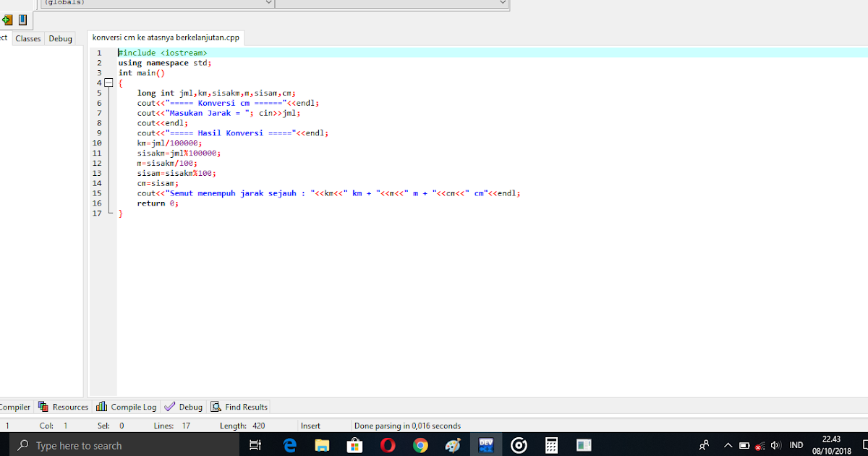Viewport: 868px width, 456px height.
Task: Click the green plus toolbar icon
Action: 7,20
